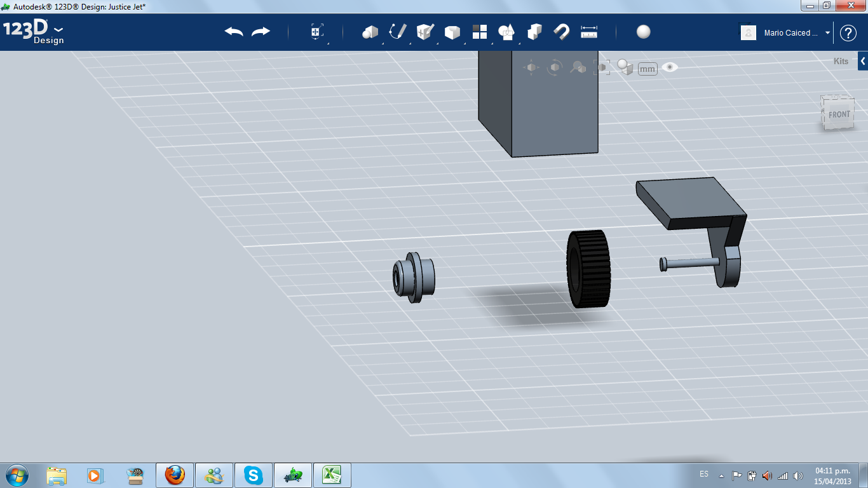Expand the Mario Caiced account dropdown

(x=827, y=32)
